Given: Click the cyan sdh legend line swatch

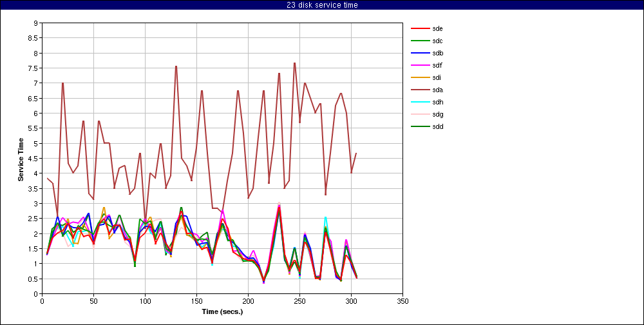Looking at the screenshot, I should click(x=420, y=103).
